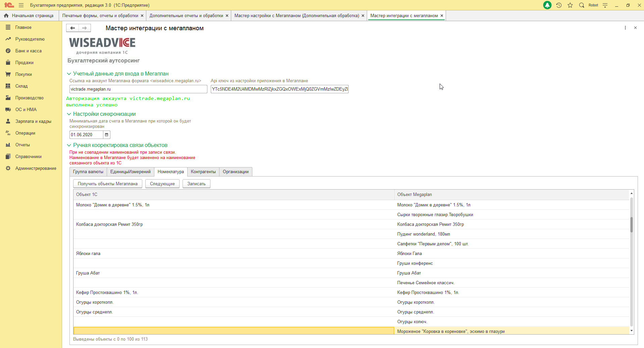644x348 pixels.
Task: Open Зарплата и кадры section
Action: click(33, 121)
